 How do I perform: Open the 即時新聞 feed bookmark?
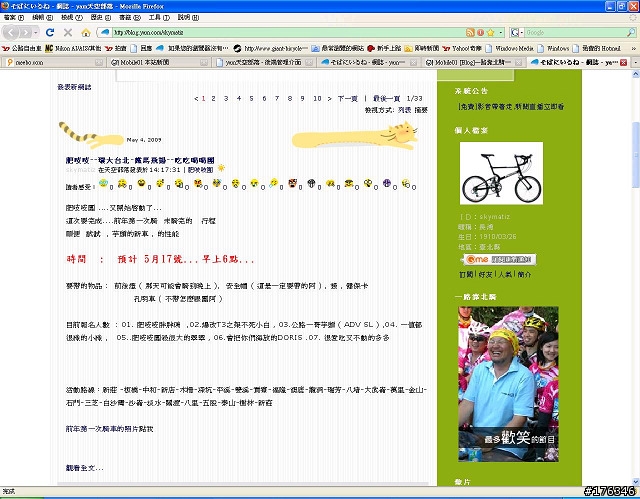422,48
